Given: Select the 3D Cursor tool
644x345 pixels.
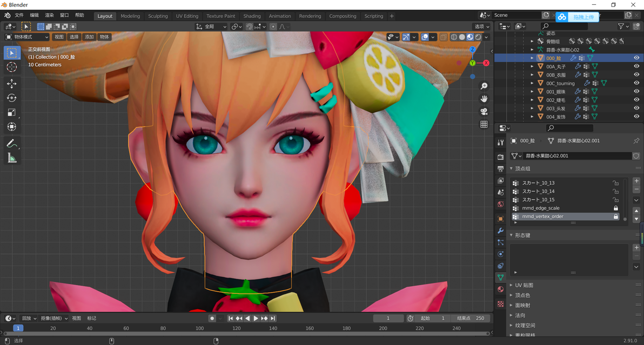Looking at the screenshot, I should tap(11, 67).
